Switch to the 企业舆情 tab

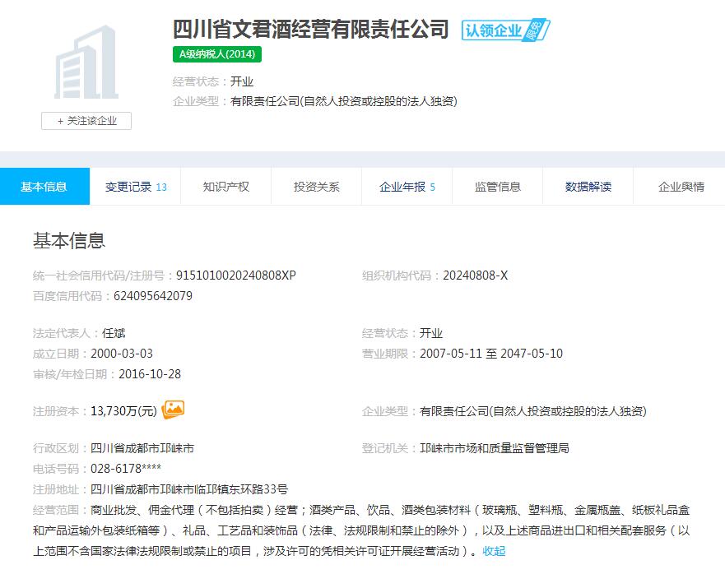pyautogui.click(x=681, y=187)
